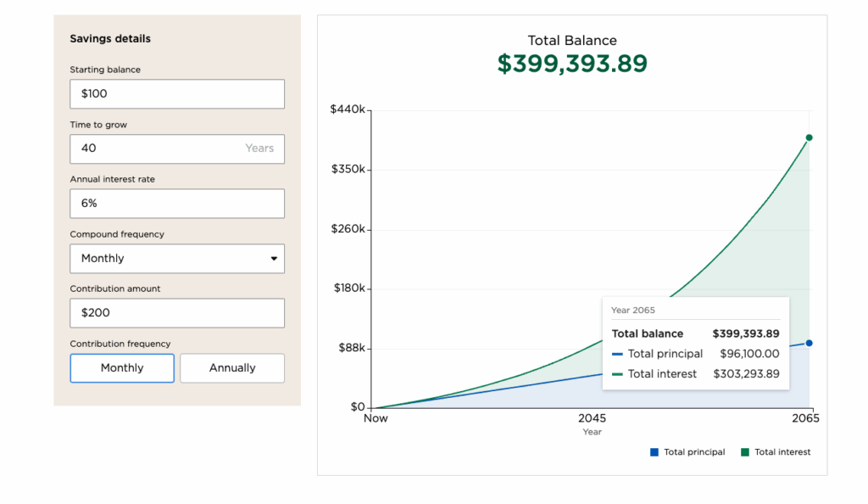Click the blue line marker in tooltip

[x=617, y=354]
